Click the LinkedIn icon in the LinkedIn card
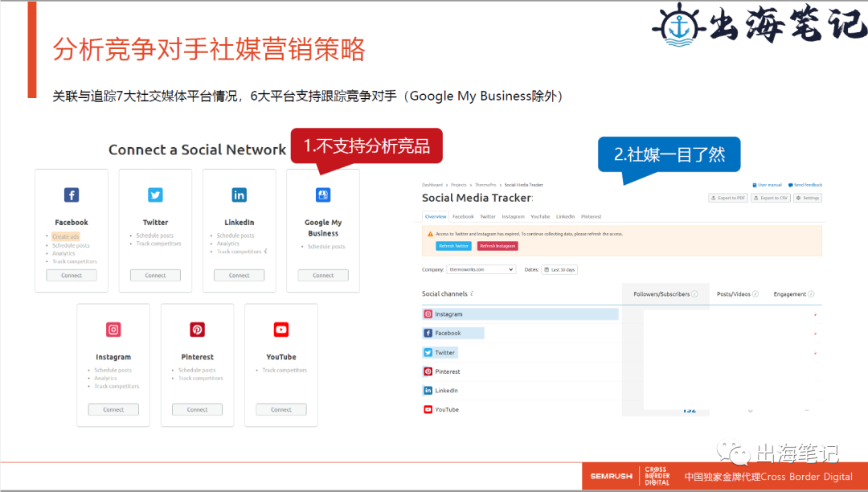 point(240,195)
